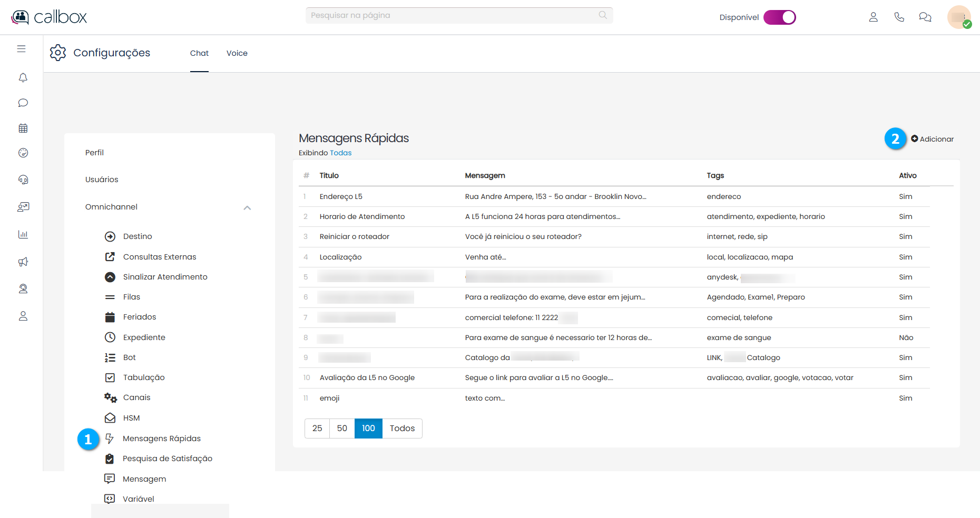Open the user avatar in top right
Image resolution: width=980 pixels, height=518 pixels.
tap(958, 17)
